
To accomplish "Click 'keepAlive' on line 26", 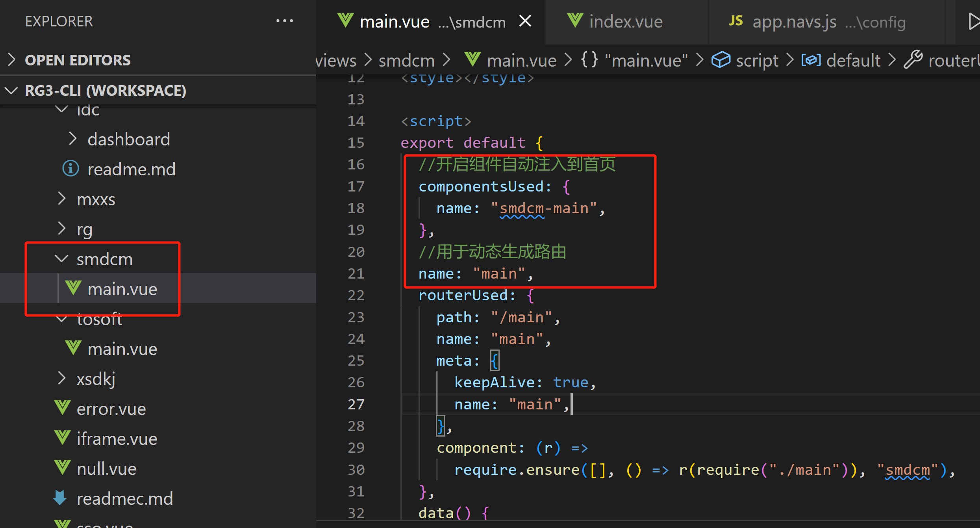I will click(x=494, y=382).
